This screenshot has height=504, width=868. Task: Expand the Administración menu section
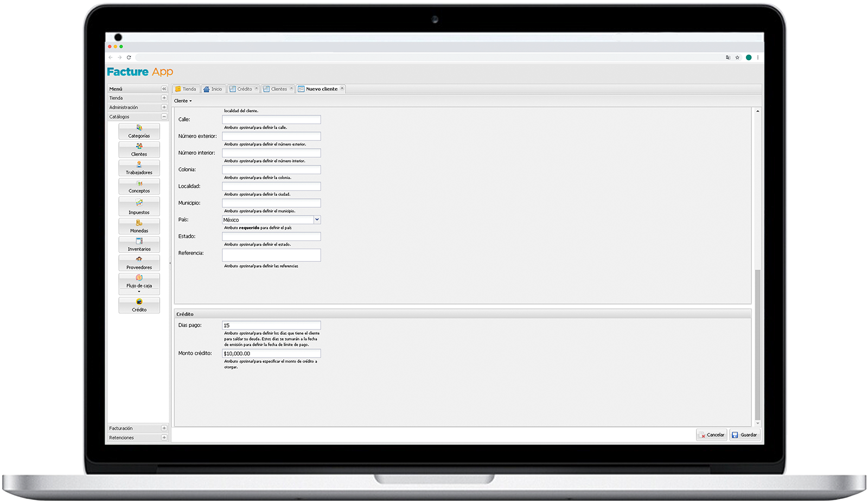tap(164, 107)
